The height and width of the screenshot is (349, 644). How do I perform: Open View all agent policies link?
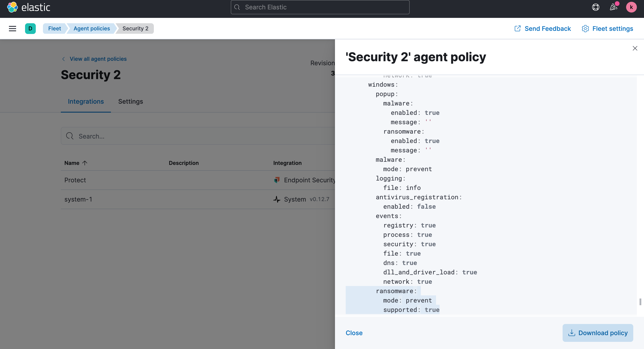pos(98,59)
